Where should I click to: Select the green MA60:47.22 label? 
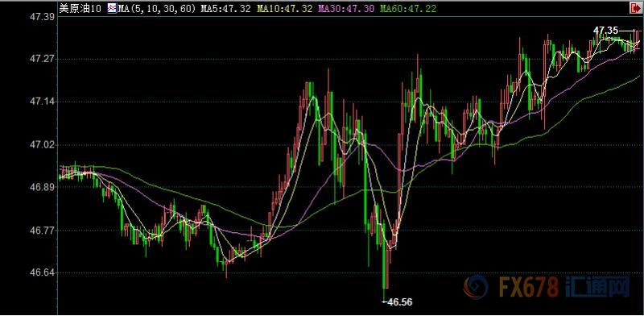(408, 8)
